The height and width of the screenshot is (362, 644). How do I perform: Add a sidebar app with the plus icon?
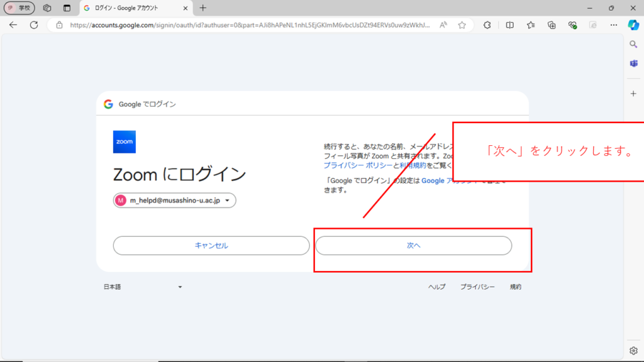point(633,94)
